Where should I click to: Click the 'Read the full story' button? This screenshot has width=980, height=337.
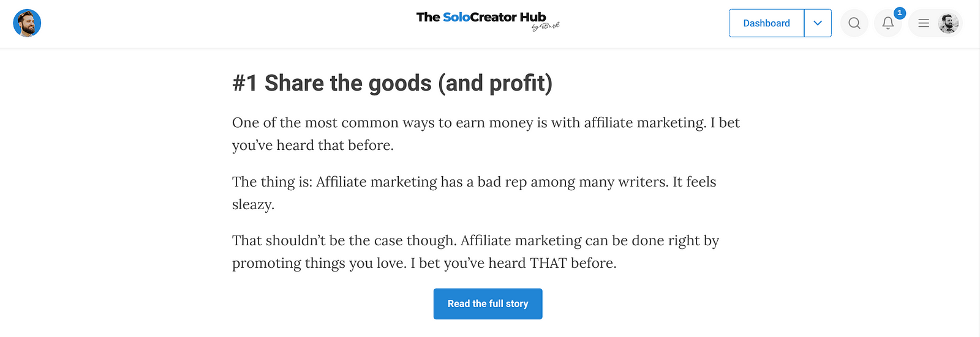click(x=488, y=304)
